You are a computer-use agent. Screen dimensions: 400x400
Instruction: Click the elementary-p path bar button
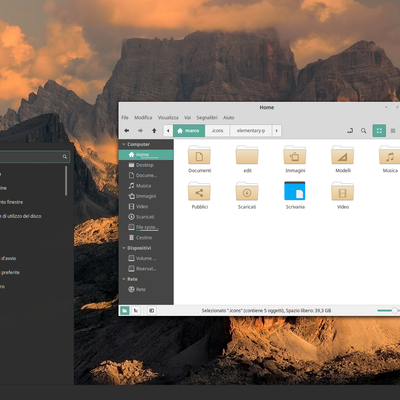coord(251,131)
